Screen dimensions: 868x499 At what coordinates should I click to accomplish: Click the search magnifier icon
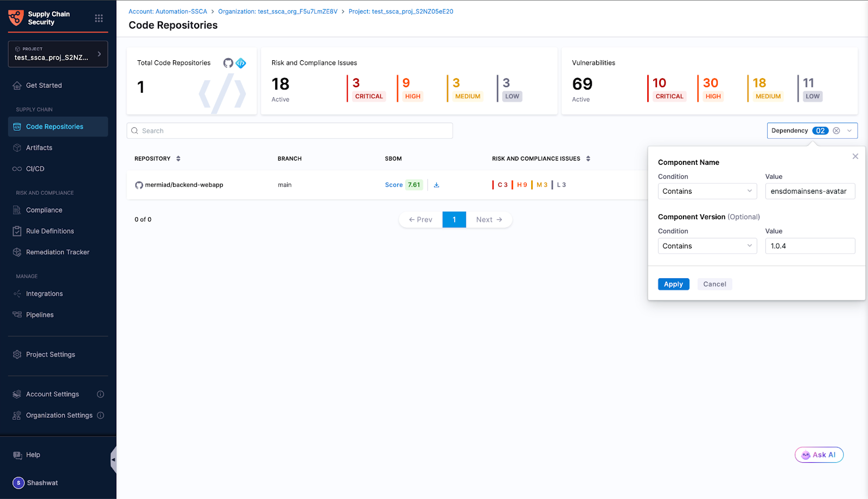click(x=135, y=131)
